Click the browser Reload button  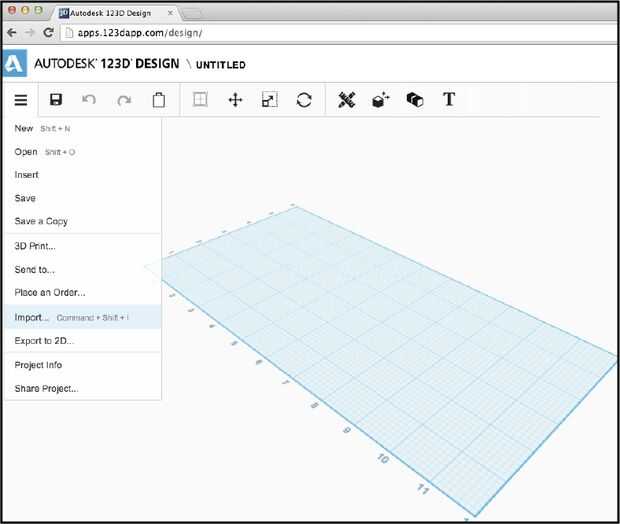[48, 32]
